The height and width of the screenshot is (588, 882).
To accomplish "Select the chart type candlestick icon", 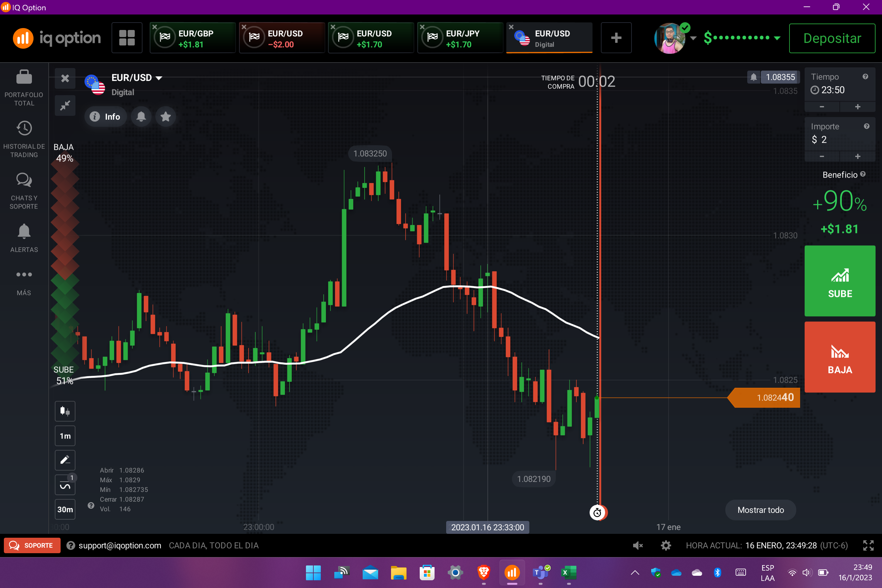I will [x=65, y=411].
